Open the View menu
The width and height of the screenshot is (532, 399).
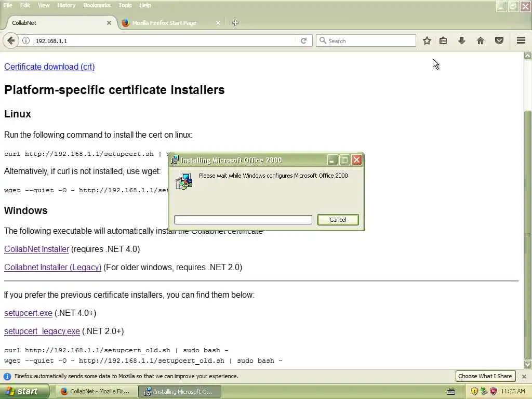pyautogui.click(x=44, y=5)
